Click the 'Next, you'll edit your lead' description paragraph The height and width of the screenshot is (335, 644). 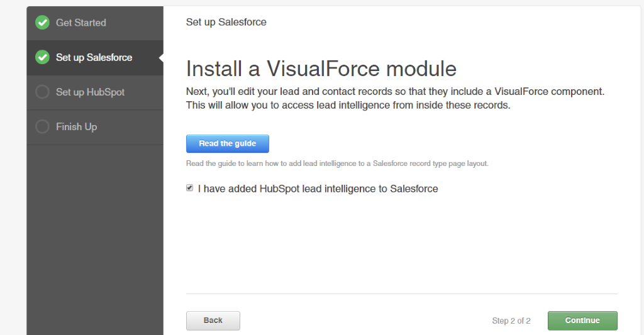coord(395,98)
